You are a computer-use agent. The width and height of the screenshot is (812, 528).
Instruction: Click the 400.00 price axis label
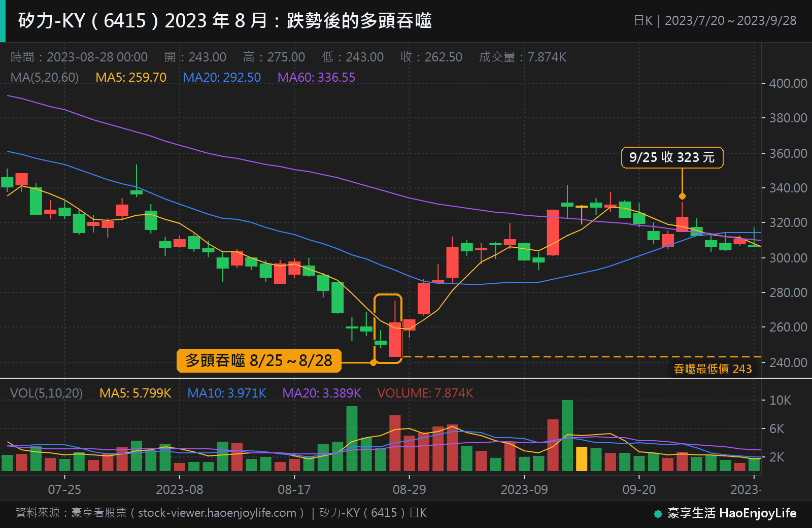[x=788, y=83]
